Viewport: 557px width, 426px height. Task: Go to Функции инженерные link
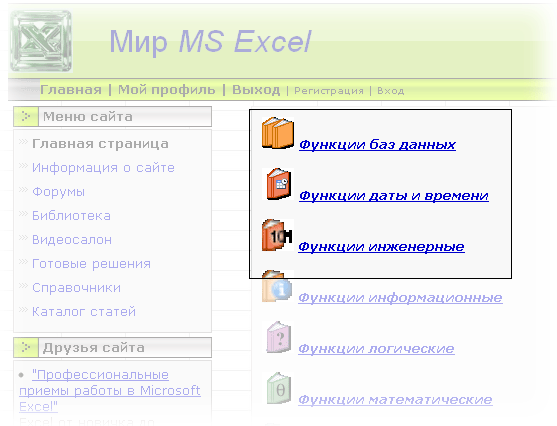(x=381, y=247)
